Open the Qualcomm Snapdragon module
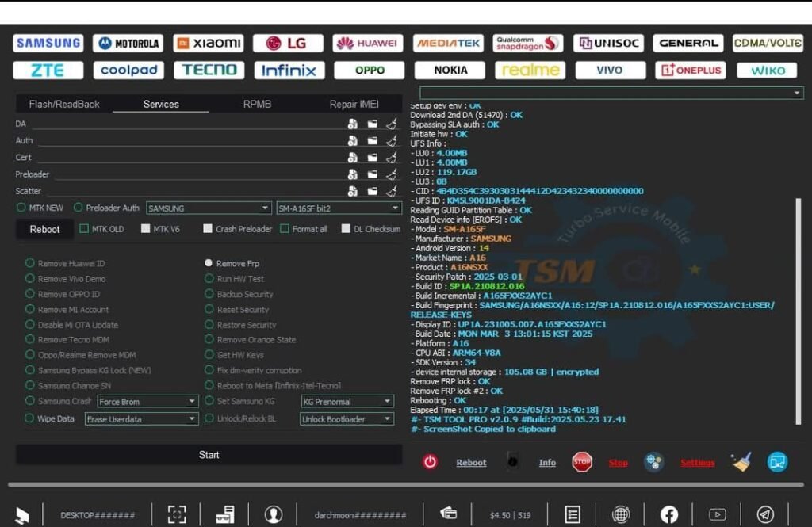The height and width of the screenshot is (527, 812). pos(528,44)
